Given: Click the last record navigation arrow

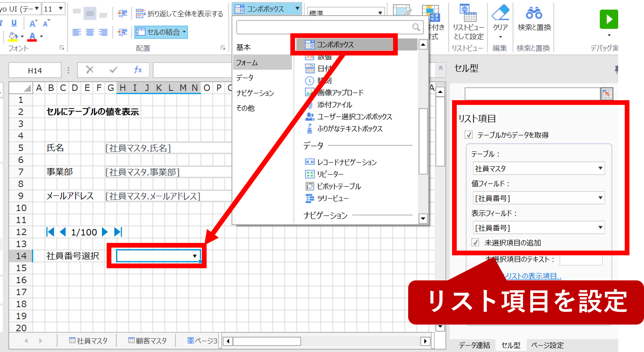Looking at the screenshot, I should (x=118, y=232).
